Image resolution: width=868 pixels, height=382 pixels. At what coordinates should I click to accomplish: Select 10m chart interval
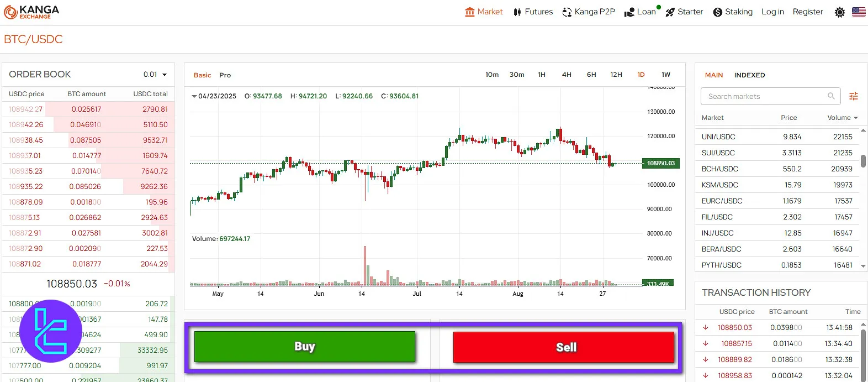coord(492,75)
